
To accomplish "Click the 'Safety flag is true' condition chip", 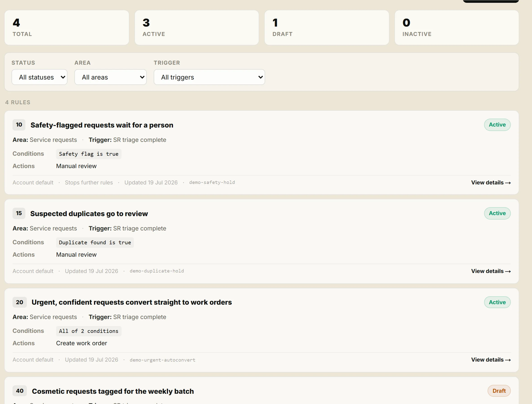I will [x=89, y=154].
